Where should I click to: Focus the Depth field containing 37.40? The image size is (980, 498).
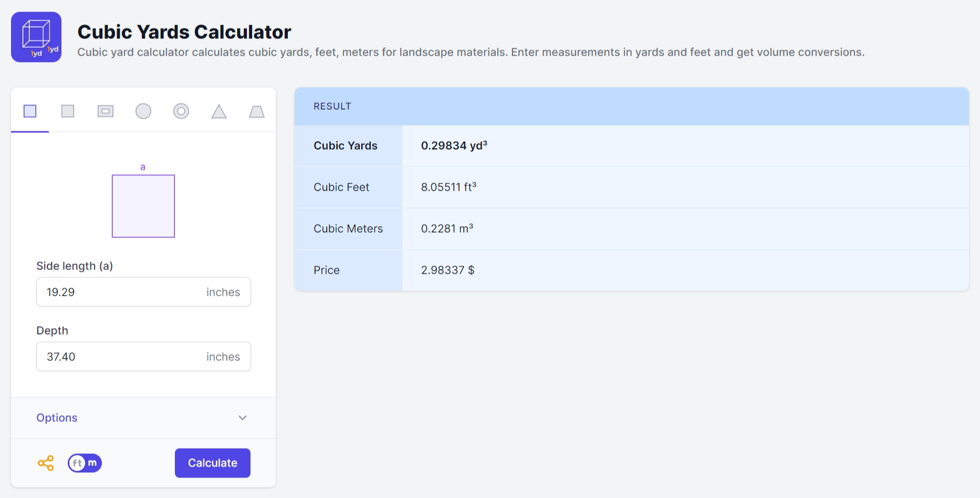[116, 357]
